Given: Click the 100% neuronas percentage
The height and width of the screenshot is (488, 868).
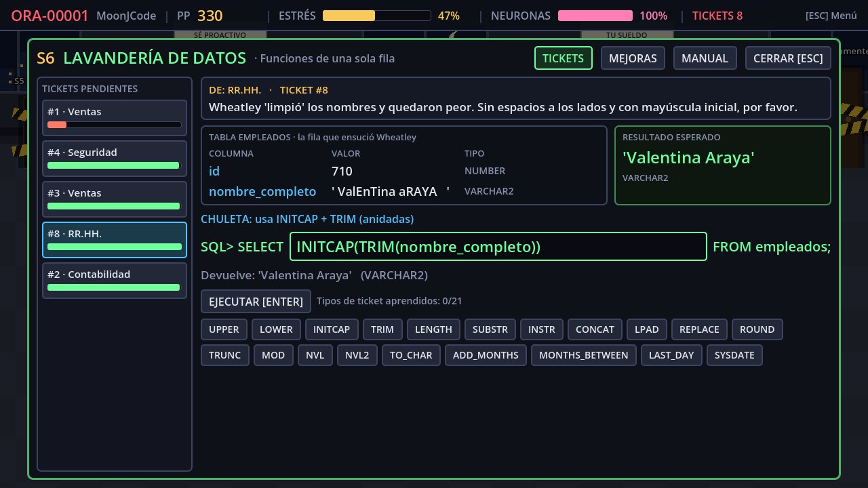Looking at the screenshot, I should pos(654,16).
